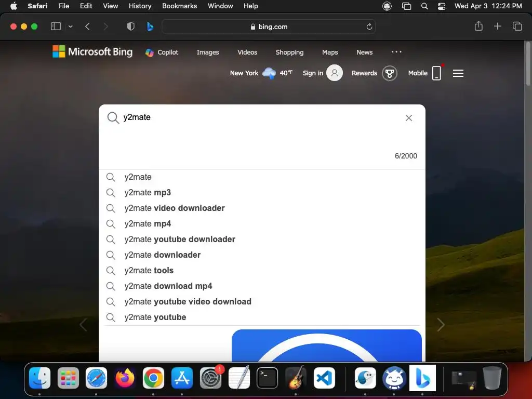Open System Settings from the dock
This screenshot has height=399, width=532.
(210, 378)
